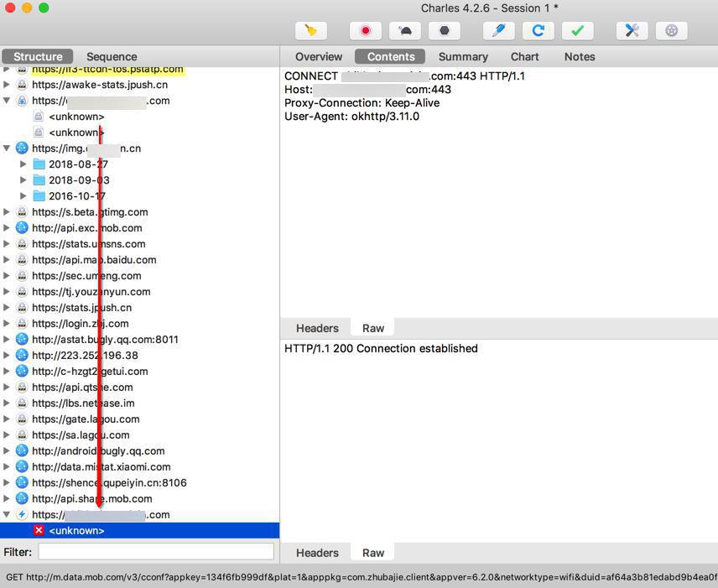Show Raw view in the request pane

(373, 328)
